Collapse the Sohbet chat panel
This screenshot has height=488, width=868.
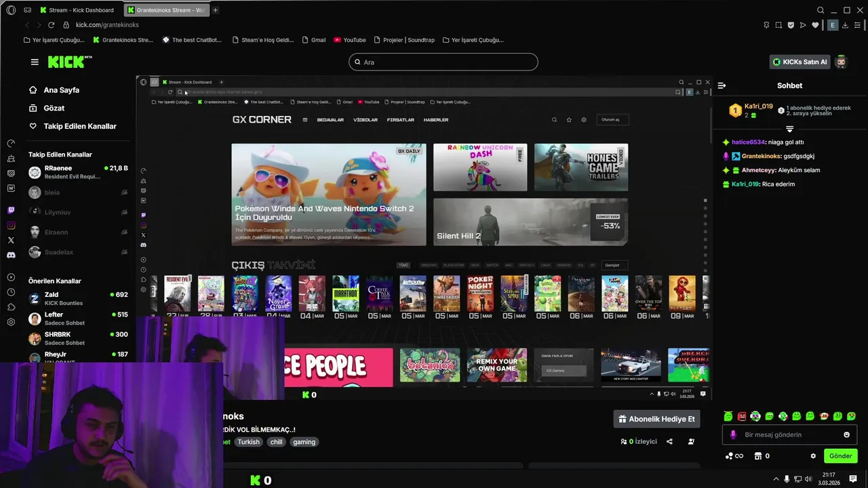tap(722, 85)
